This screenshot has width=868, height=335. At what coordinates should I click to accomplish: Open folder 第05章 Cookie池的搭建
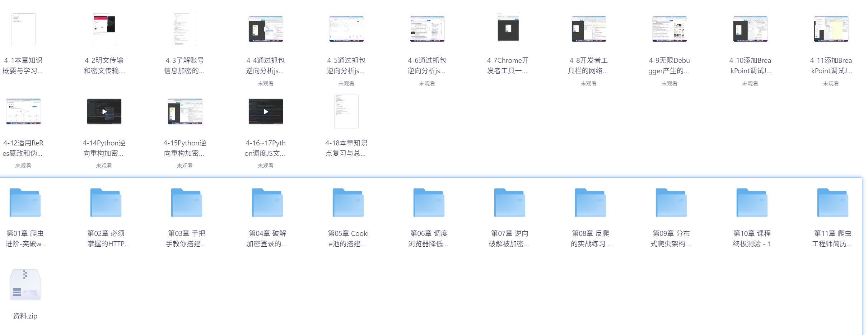click(348, 203)
